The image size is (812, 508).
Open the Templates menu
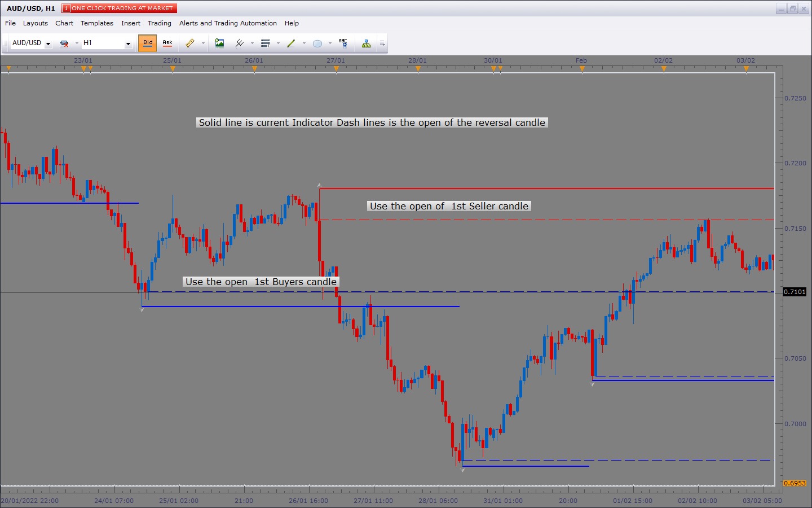point(97,23)
